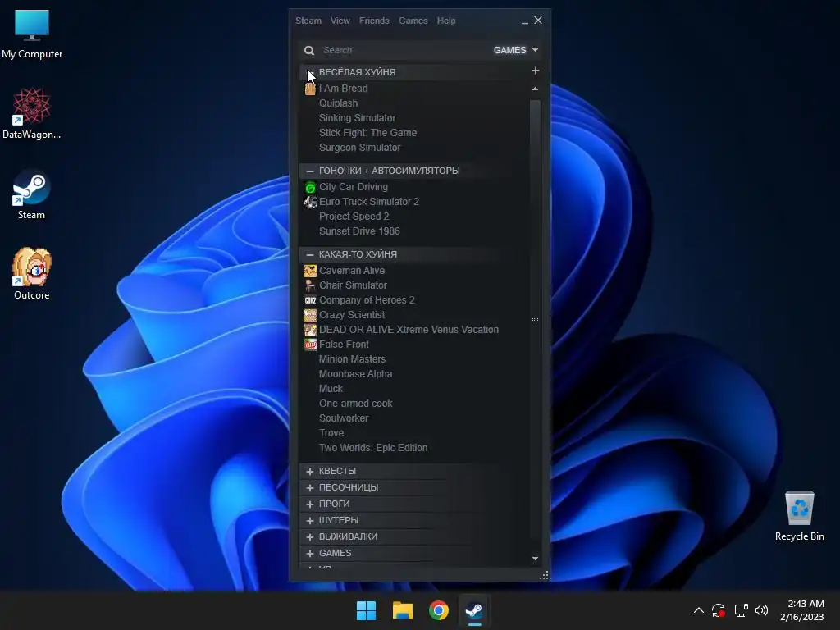840x630 pixels.
Task: Launch Google Chrome from the taskbar
Action: tap(438, 610)
